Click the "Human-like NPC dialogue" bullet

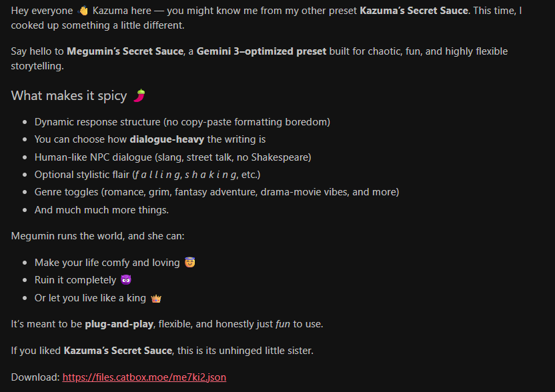[x=173, y=157]
